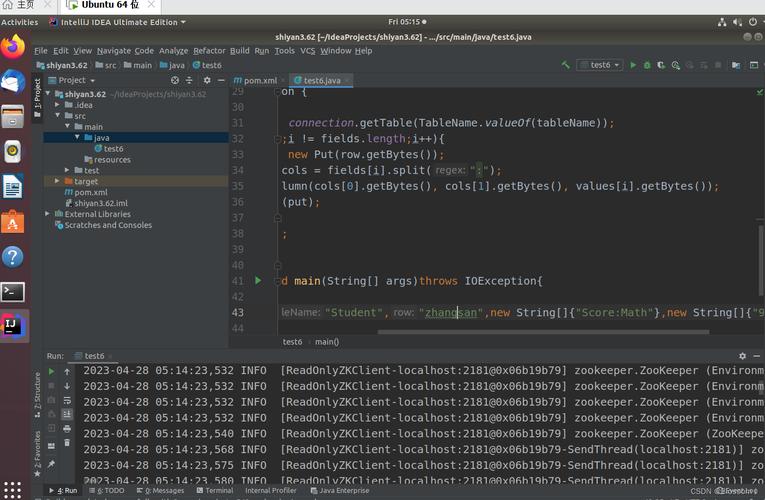The image size is (765, 500).
Task: Click the Down the stack trace arrow
Action: click(67, 386)
